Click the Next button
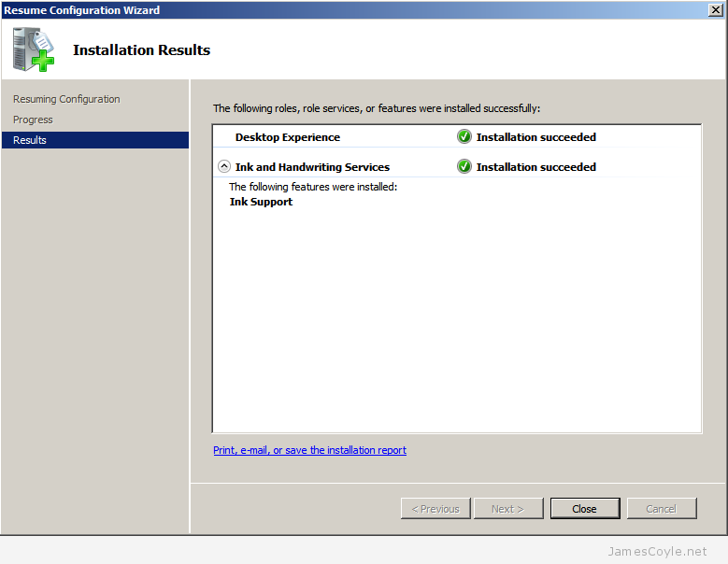 (x=508, y=509)
